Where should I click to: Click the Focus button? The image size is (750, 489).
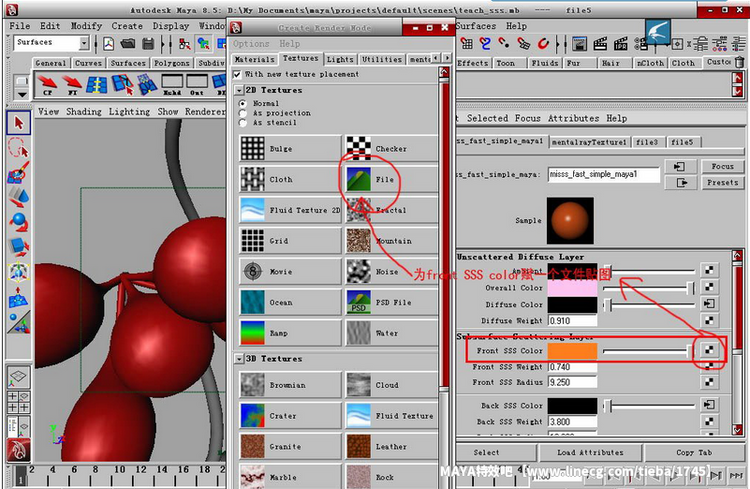[722, 167]
